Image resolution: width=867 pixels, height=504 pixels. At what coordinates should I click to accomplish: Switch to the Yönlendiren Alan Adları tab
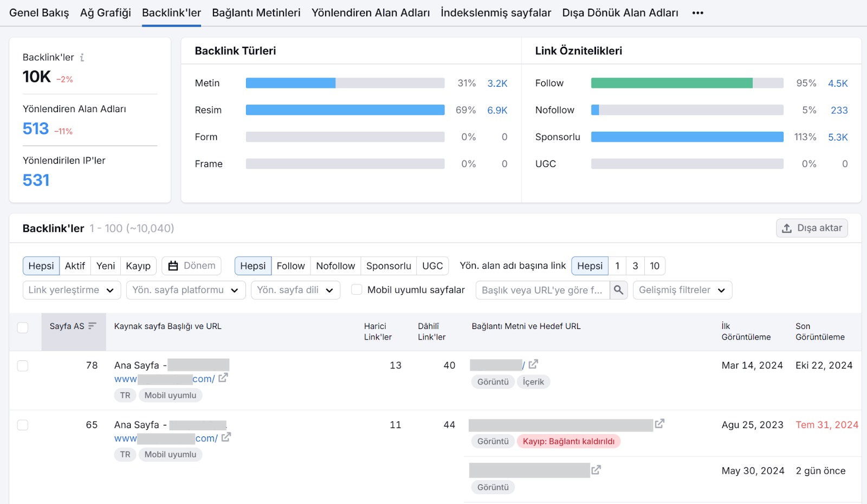tap(371, 13)
